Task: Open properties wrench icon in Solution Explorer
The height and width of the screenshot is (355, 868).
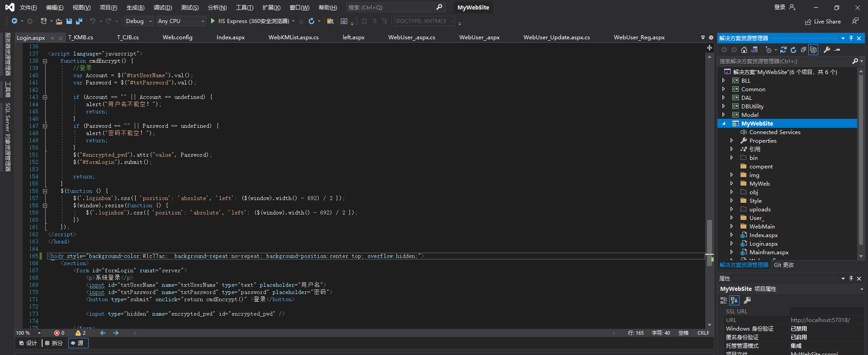Action: point(827,50)
